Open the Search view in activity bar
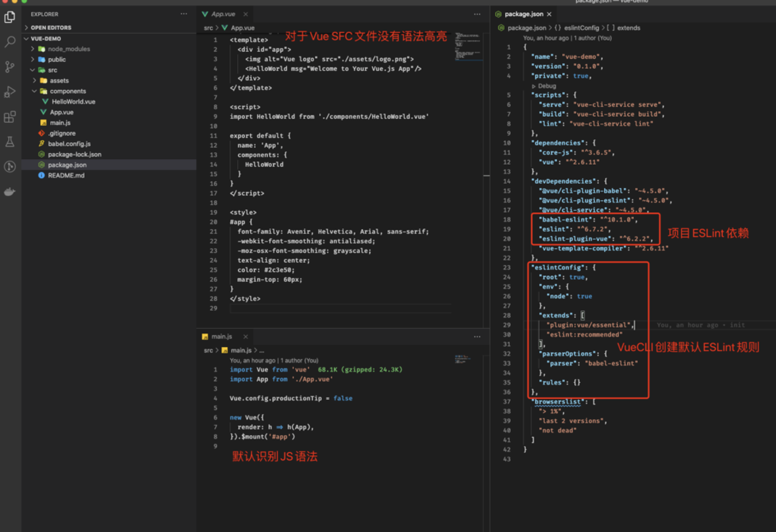Image resolution: width=776 pixels, height=532 pixels. pyautogui.click(x=10, y=41)
